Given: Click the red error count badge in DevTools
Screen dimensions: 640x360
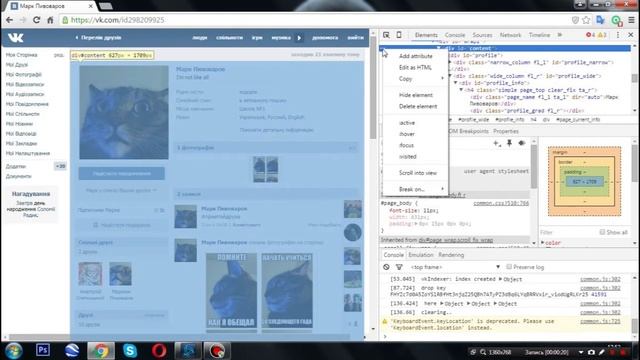Looking at the screenshot, I should click(x=590, y=35).
